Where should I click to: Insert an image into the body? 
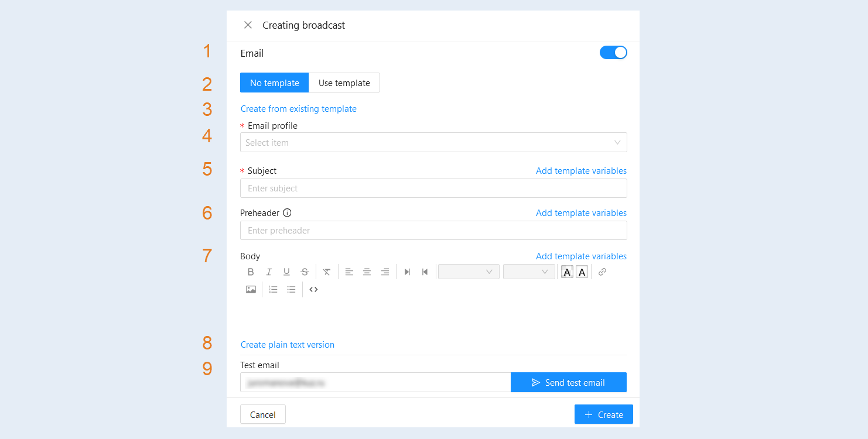[x=251, y=289]
